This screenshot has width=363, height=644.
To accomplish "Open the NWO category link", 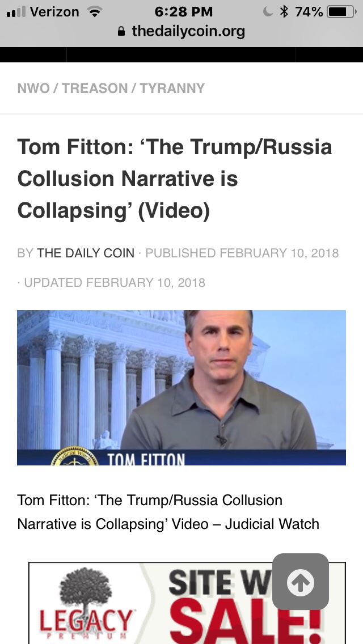I will (33, 88).
